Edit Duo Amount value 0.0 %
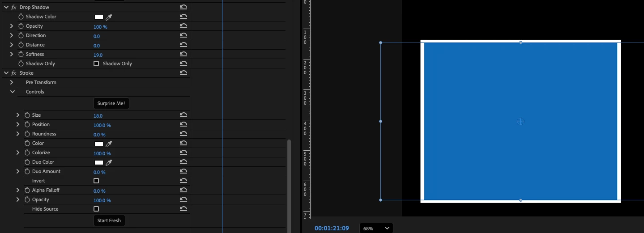Screen dimensions: 644x233 click(x=99, y=172)
